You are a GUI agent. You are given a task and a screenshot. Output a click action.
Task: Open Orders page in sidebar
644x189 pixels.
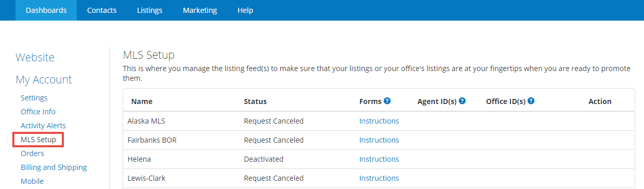32,153
